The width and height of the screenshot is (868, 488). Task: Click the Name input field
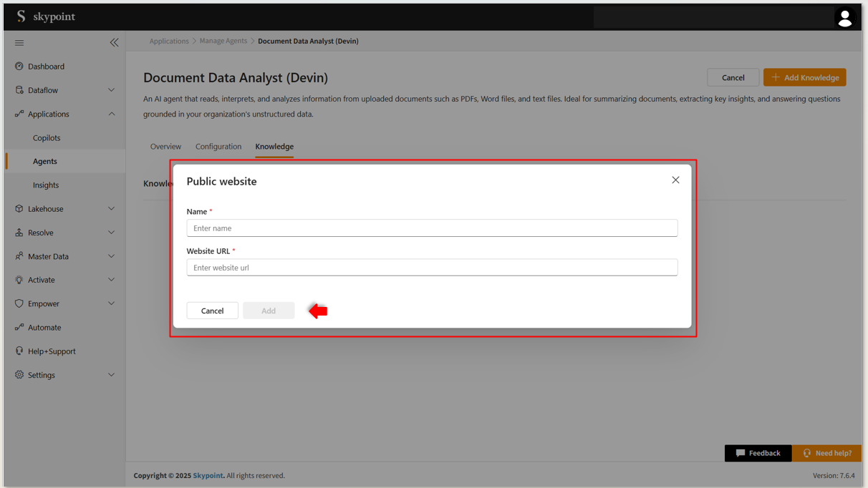point(432,228)
